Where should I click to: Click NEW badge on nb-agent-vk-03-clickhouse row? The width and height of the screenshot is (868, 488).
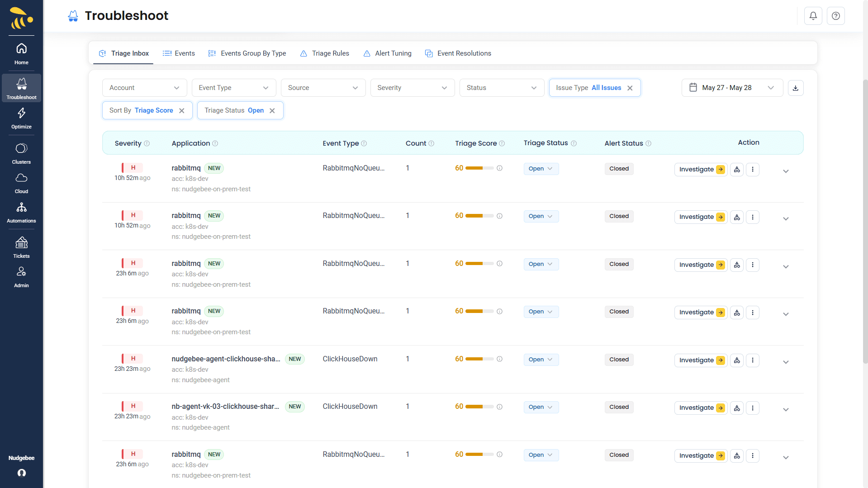[294, 407]
